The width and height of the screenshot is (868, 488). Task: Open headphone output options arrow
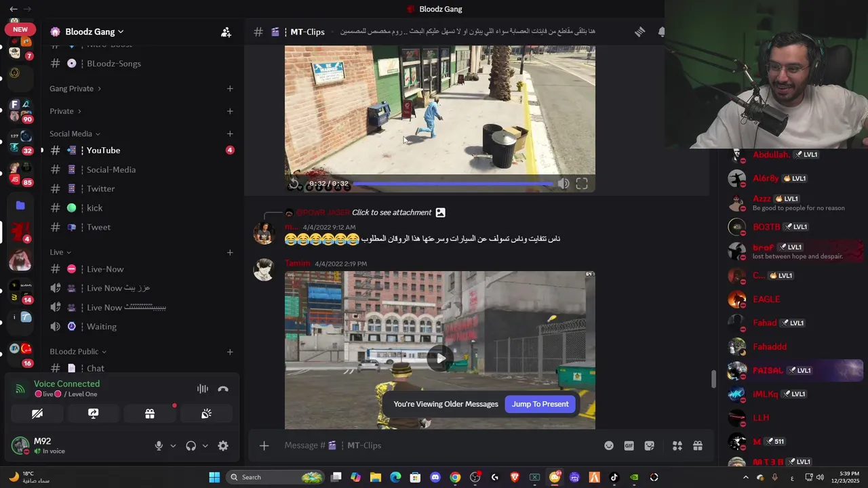[x=205, y=445]
